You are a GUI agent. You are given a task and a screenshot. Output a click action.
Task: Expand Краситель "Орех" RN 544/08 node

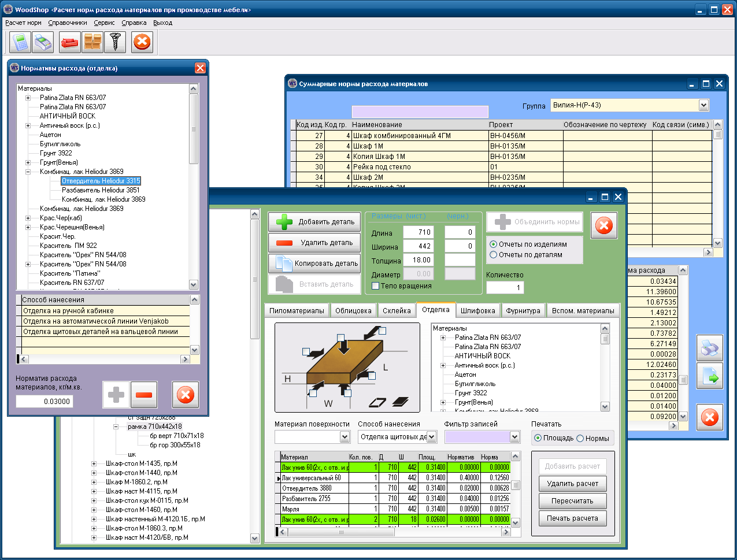click(28, 264)
